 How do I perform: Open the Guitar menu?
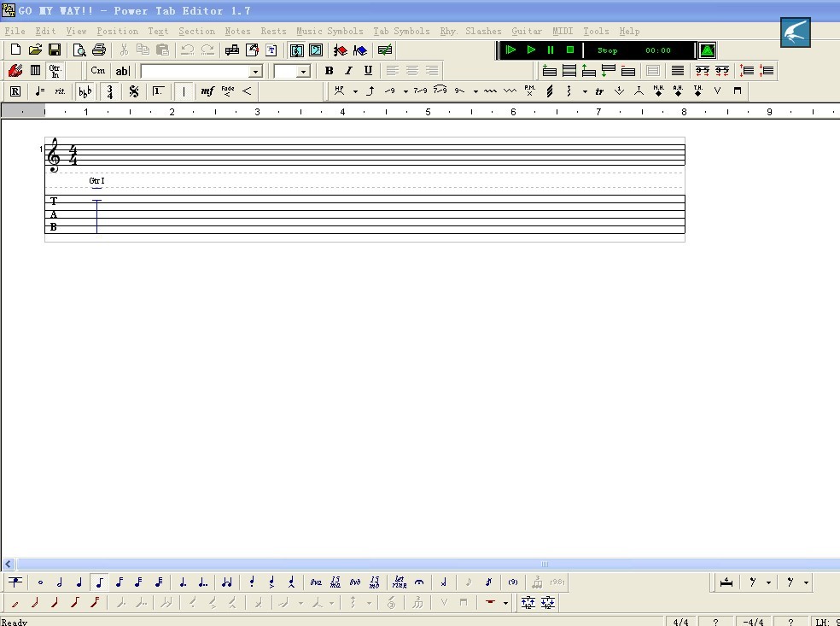[527, 31]
